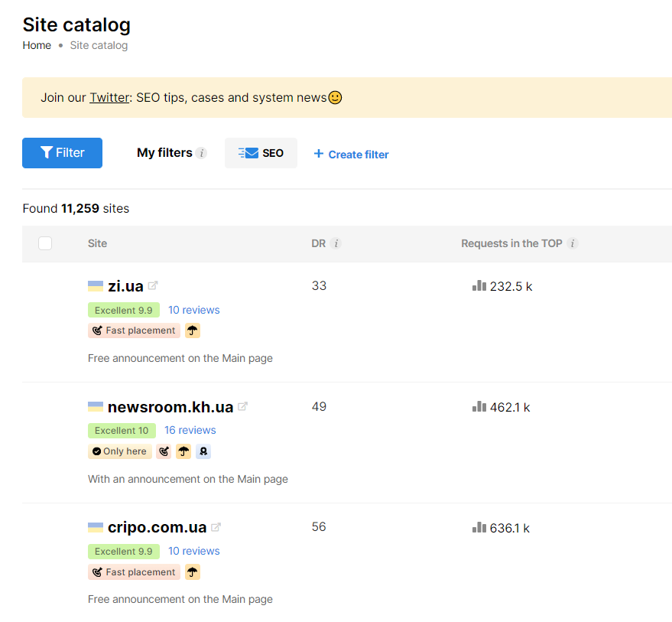Viewport: 672px width, 622px height.
Task: Click the dart target icon for newsroom.kh.ua
Action: tap(164, 451)
